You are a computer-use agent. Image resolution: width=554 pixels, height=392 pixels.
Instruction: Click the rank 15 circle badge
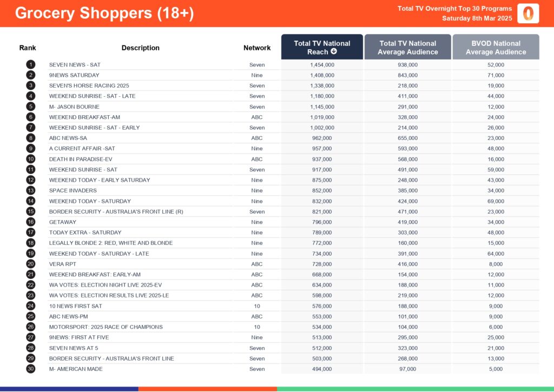click(31, 211)
